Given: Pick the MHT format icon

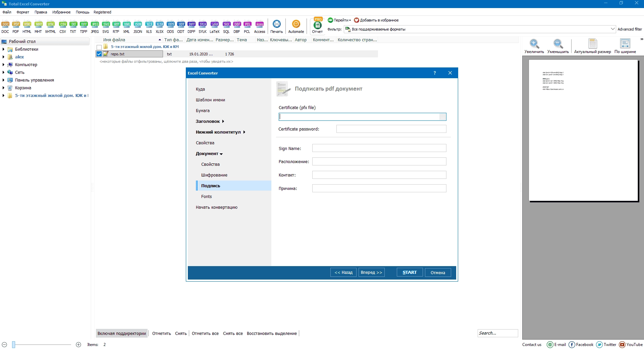Looking at the screenshot, I should point(38,27).
